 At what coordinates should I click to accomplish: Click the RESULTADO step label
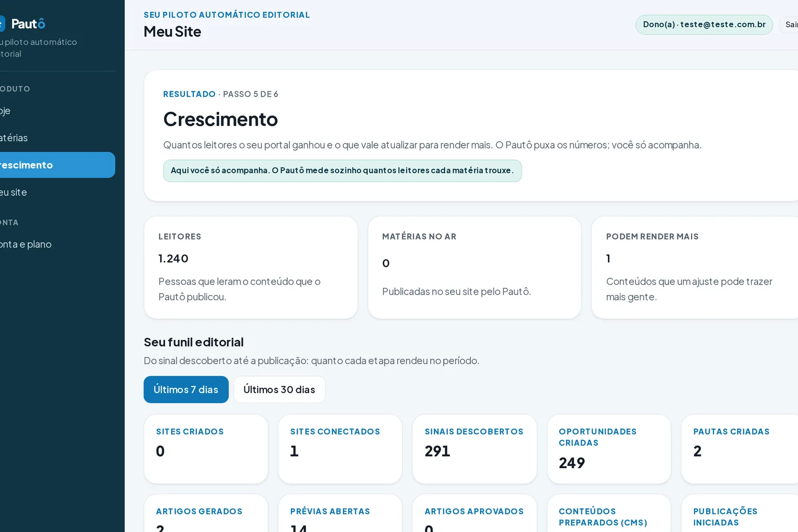[189, 94]
